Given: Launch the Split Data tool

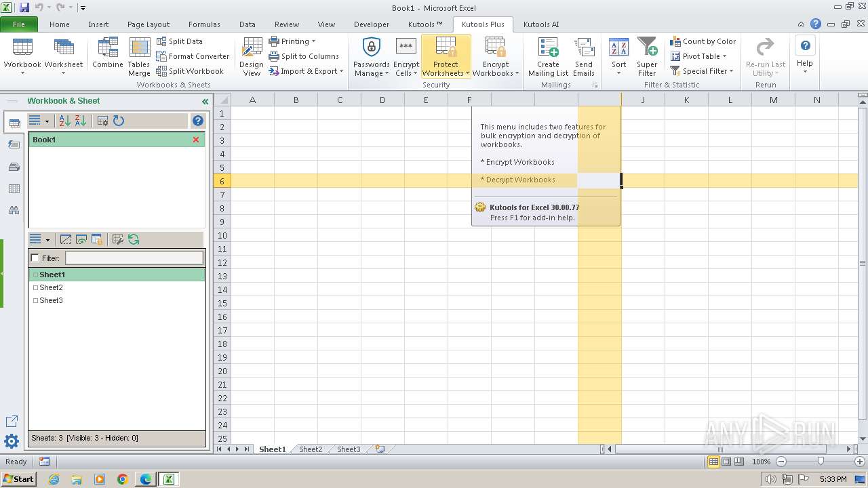Looking at the screenshot, I should point(180,41).
